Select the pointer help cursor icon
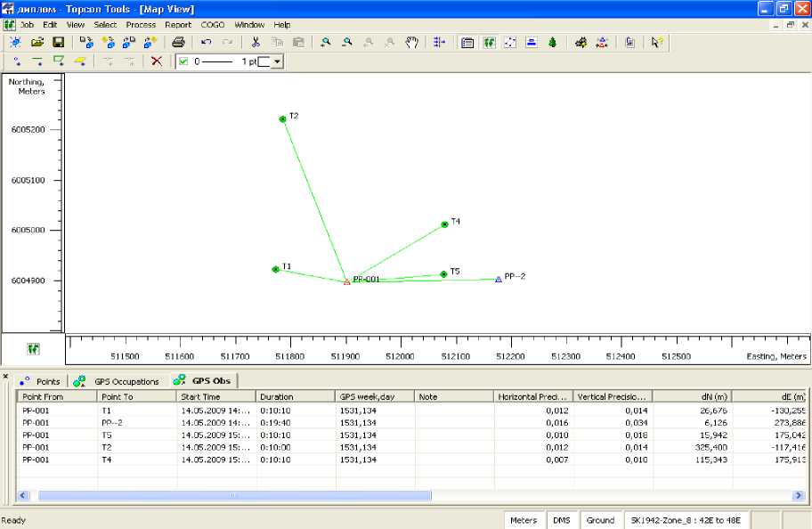 pyautogui.click(x=657, y=42)
